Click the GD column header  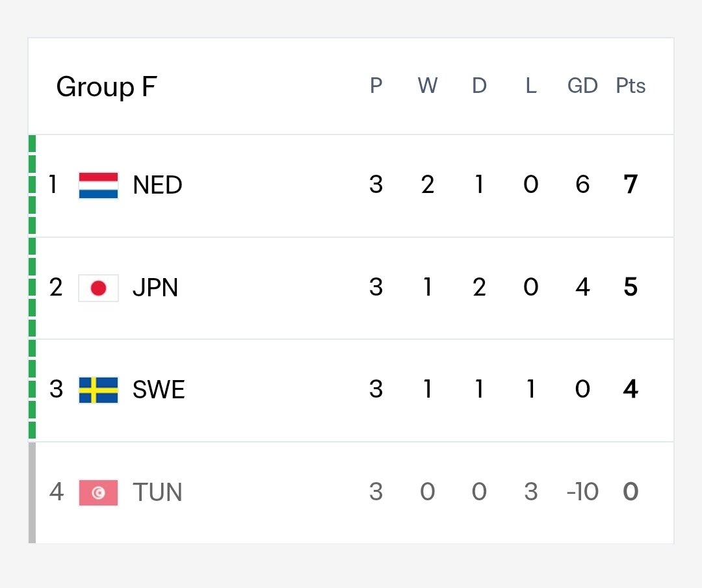coord(582,86)
